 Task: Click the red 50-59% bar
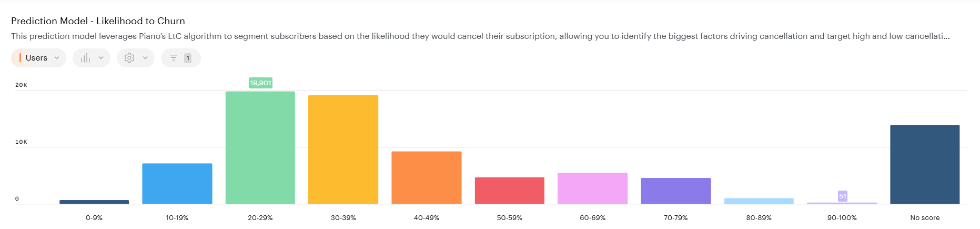tap(509, 191)
